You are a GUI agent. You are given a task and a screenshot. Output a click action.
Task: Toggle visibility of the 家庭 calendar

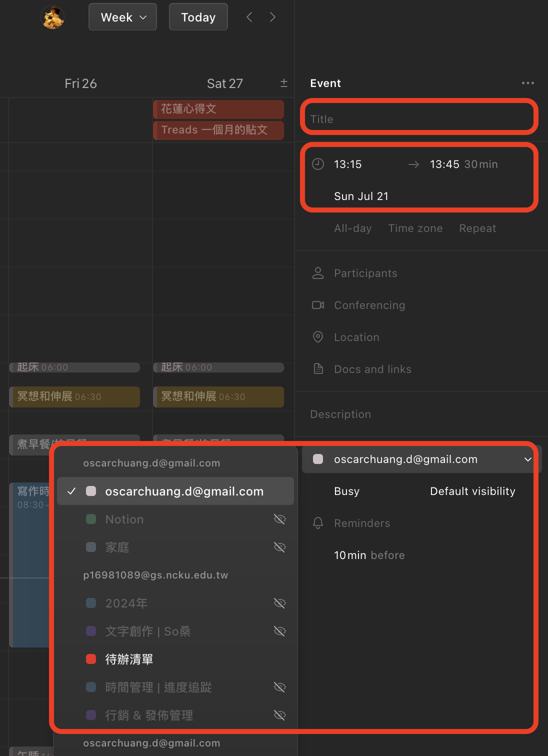[x=279, y=547]
